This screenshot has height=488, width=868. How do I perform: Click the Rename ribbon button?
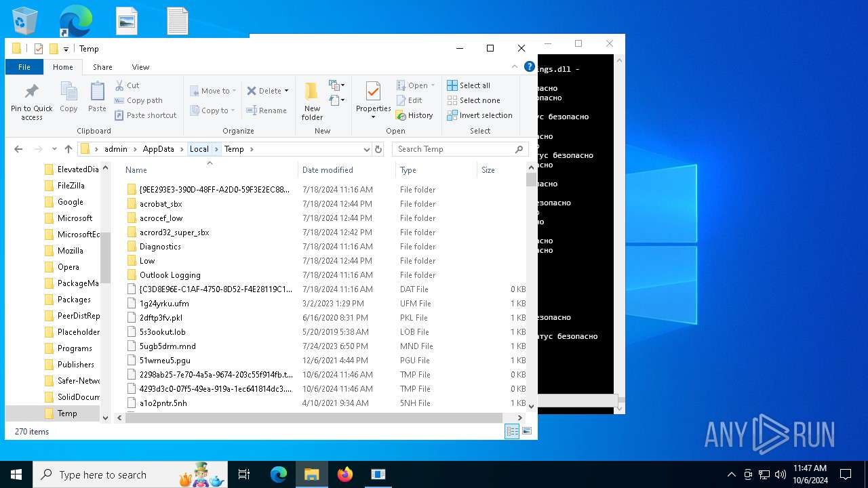click(266, 110)
